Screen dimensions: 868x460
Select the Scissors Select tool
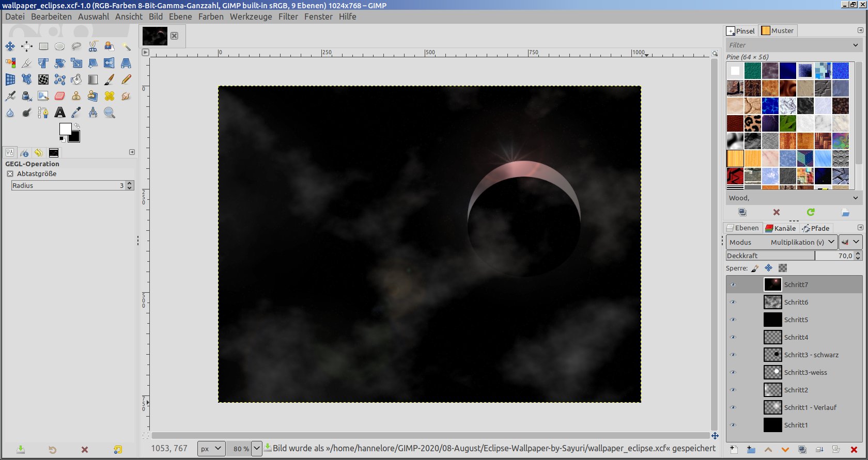(93, 46)
